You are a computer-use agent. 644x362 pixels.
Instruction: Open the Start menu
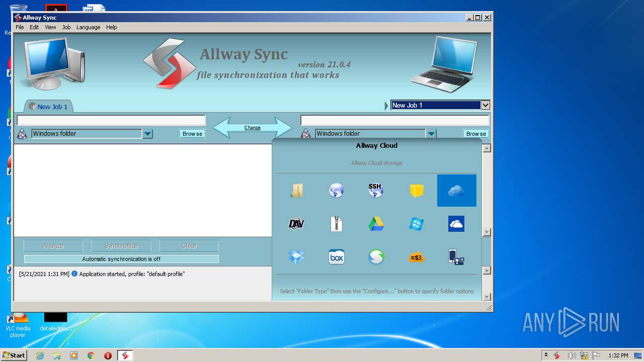14,355
